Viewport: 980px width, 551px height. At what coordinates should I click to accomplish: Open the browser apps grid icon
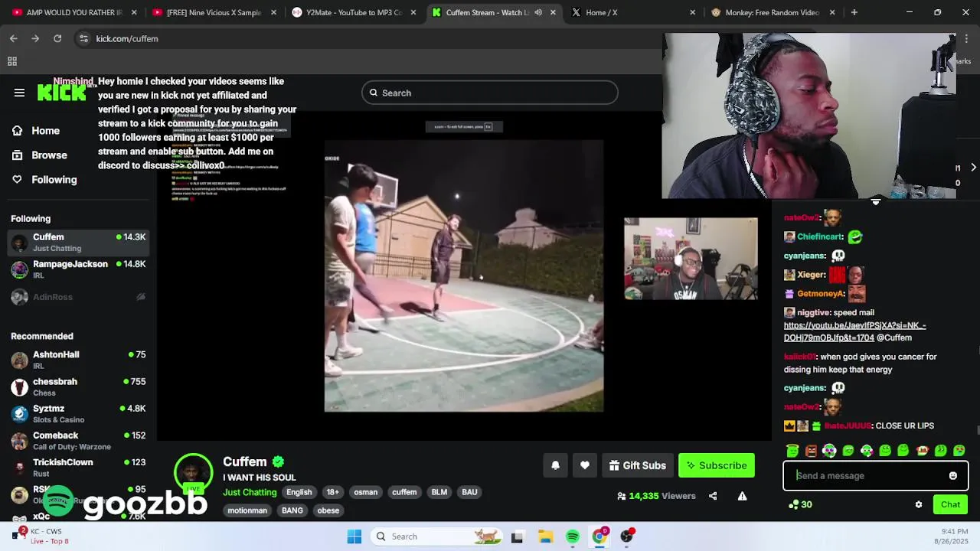click(x=12, y=61)
